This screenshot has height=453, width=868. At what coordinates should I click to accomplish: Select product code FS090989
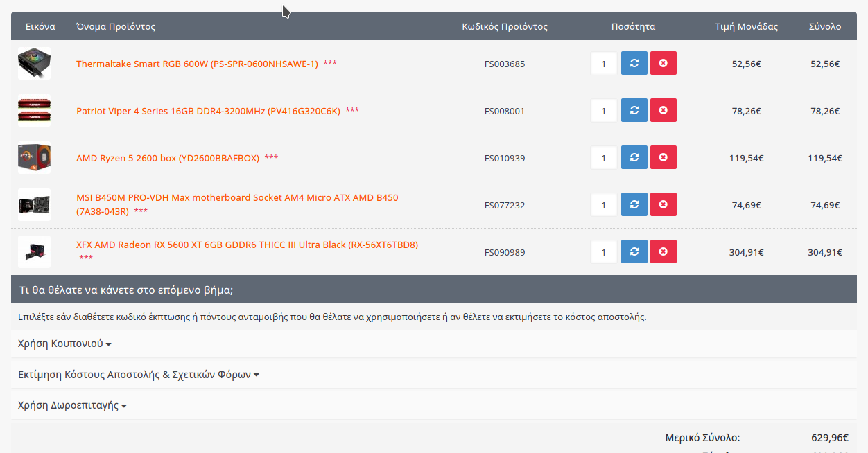click(x=505, y=252)
